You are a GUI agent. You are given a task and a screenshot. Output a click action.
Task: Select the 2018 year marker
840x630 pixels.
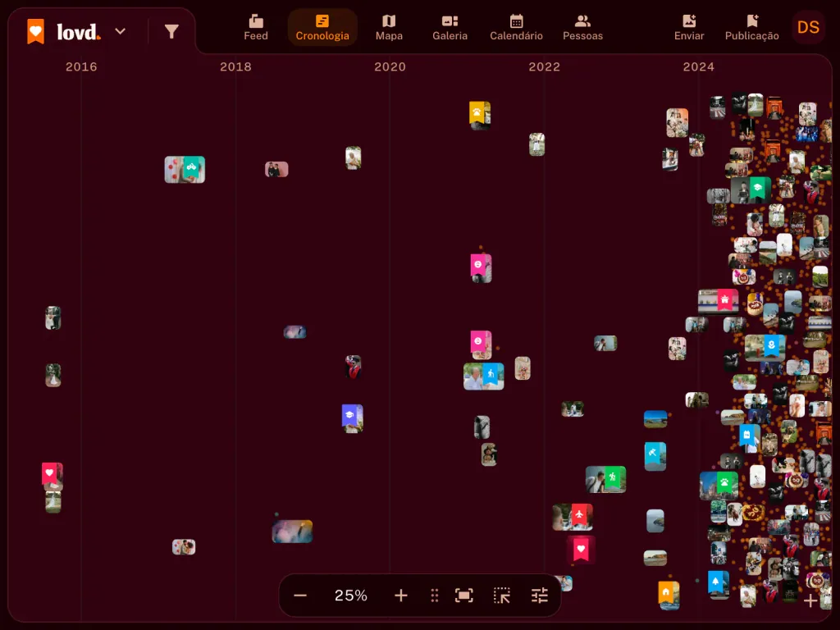[235, 67]
